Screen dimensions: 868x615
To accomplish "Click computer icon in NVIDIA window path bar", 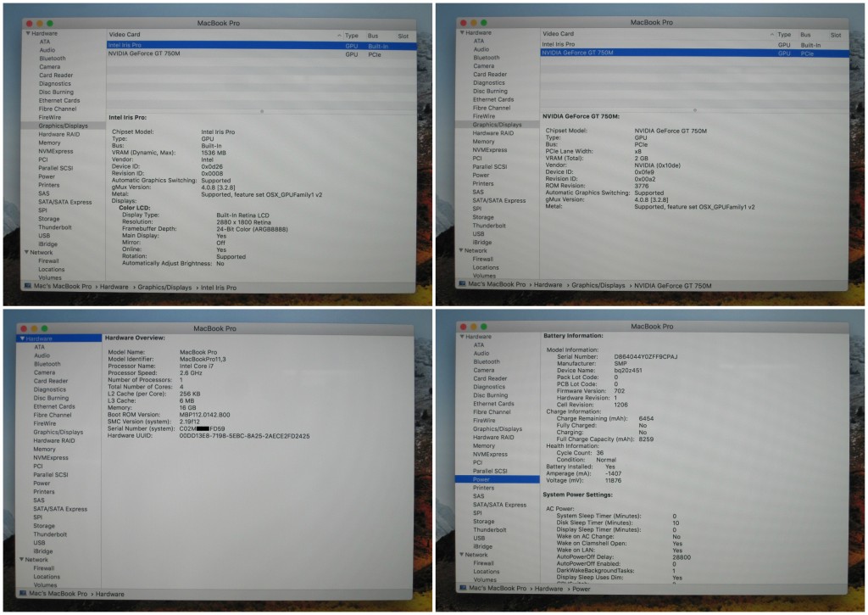I will [x=462, y=284].
